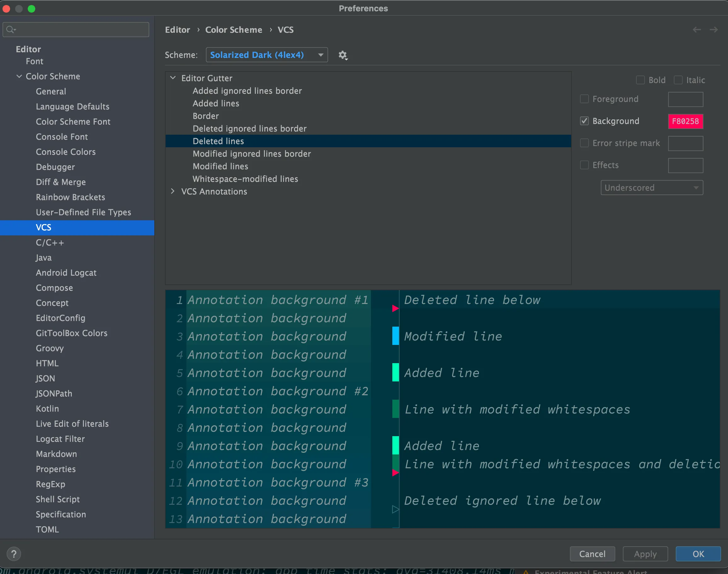Expand the VCS Annotations tree node
The width and height of the screenshot is (728, 574).
pyautogui.click(x=173, y=191)
